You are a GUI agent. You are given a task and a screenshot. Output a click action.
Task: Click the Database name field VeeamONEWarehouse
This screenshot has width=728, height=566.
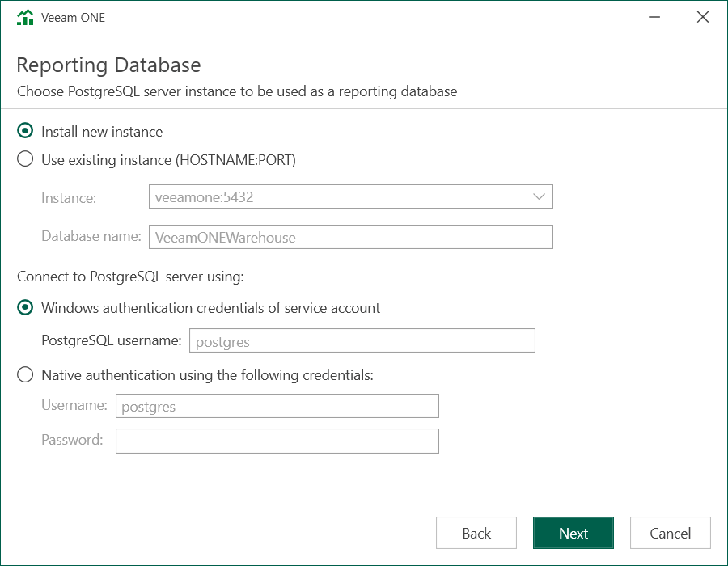(x=350, y=237)
